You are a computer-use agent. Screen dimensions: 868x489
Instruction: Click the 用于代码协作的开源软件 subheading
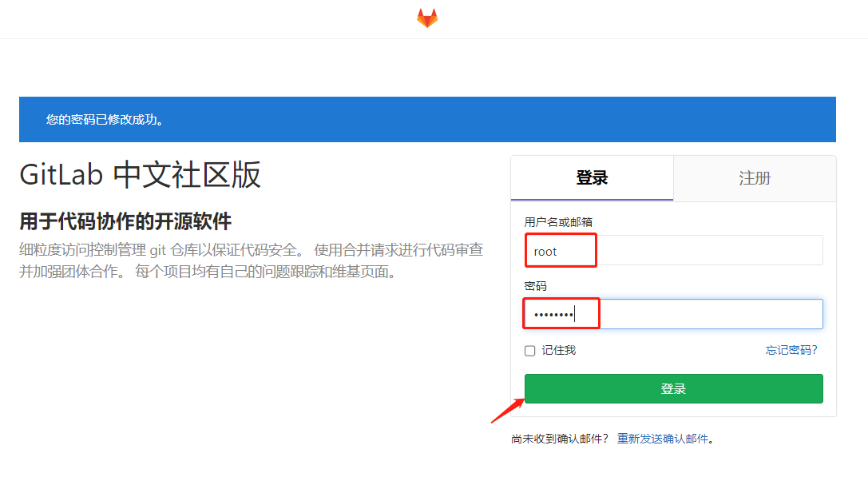click(125, 221)
